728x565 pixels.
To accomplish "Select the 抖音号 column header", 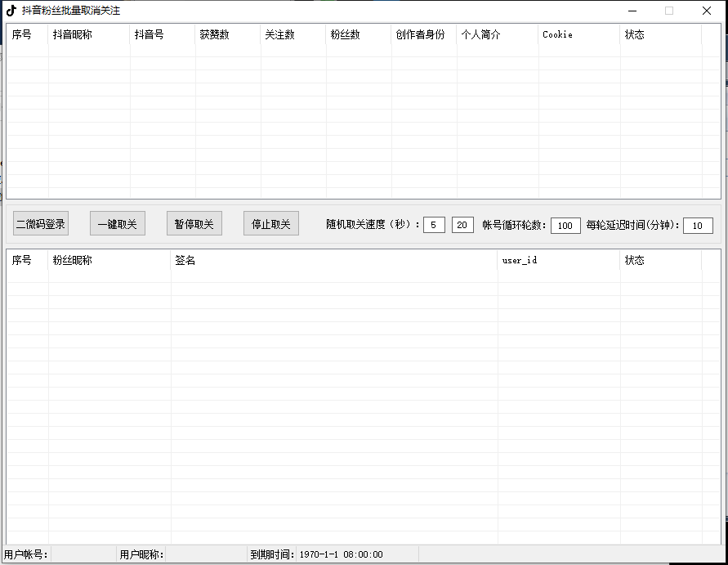I will 163,34.
